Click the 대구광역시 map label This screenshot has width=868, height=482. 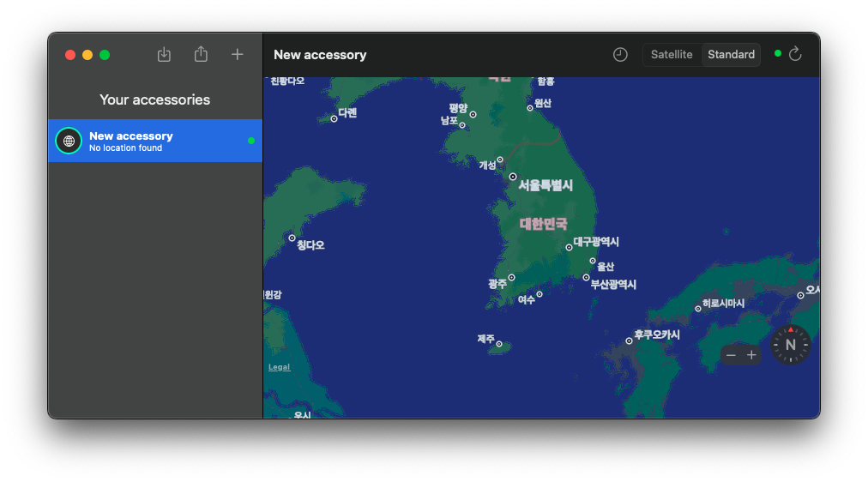tap(596, 242)
